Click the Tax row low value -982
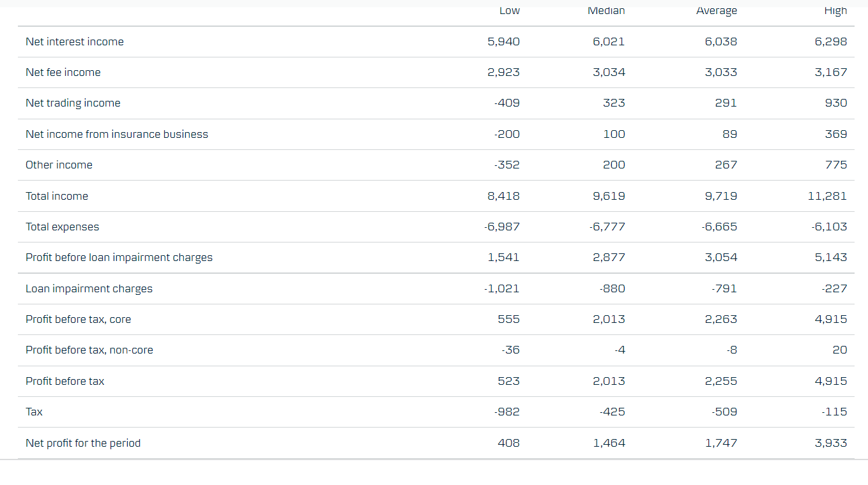The height and width of the screenshot is (485, 868). [x=506, y=412]
